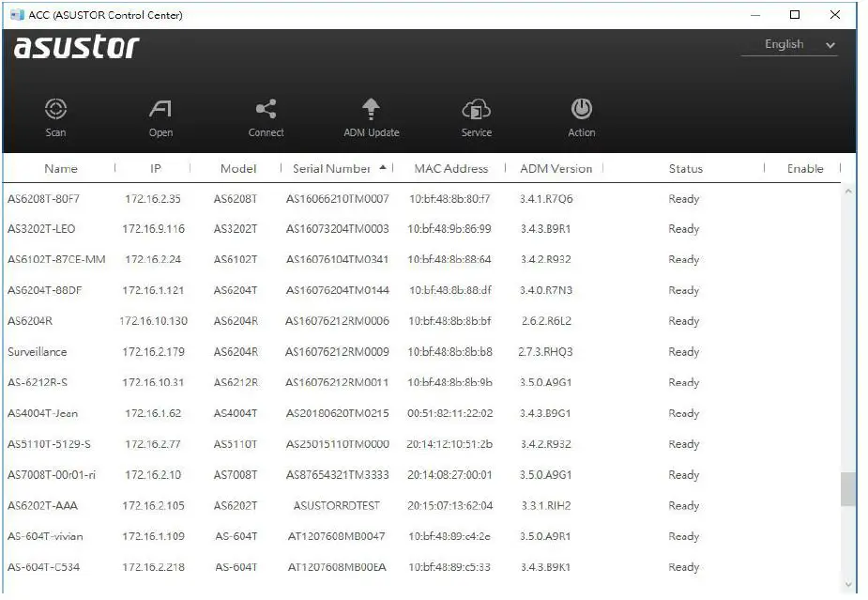Select the AS-604T-C534 device
Viewport: 868px width, 600px height.
pyautogui.click(x=422, y=567)
